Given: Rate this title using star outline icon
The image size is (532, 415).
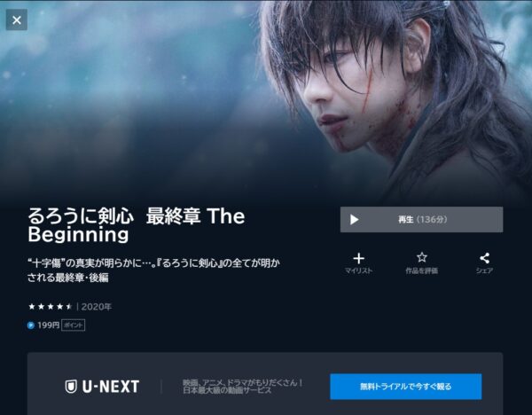Looking at the screenshot, I should pos(422,257).
